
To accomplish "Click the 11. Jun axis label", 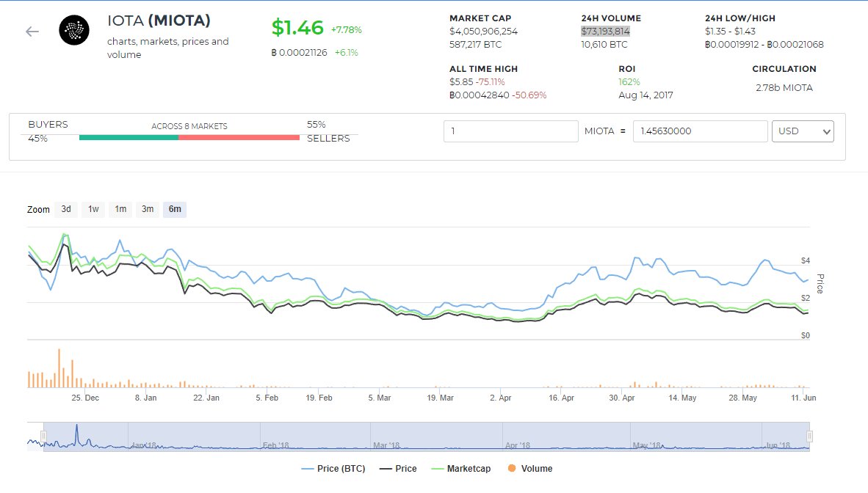I will click(x=804, y=398).
